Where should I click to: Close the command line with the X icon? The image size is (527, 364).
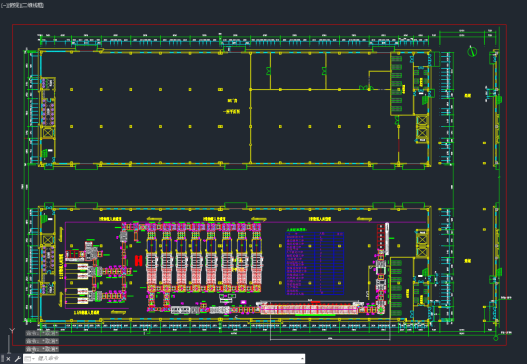8,359
